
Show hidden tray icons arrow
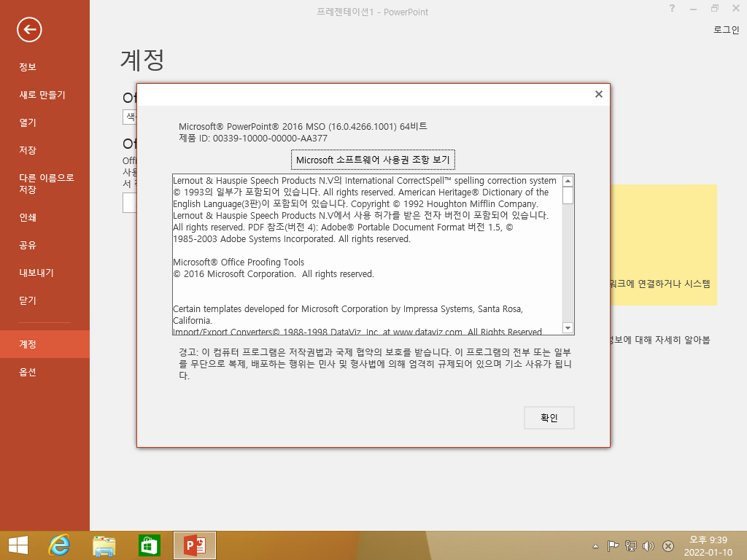tap(595, 546)
